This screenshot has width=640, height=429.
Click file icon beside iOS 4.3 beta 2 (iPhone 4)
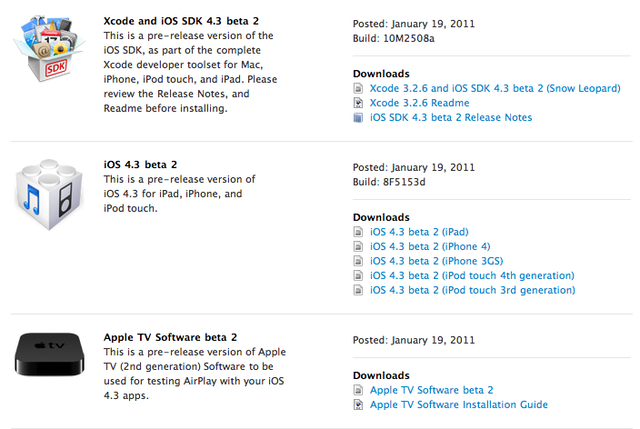coord(358,247)
